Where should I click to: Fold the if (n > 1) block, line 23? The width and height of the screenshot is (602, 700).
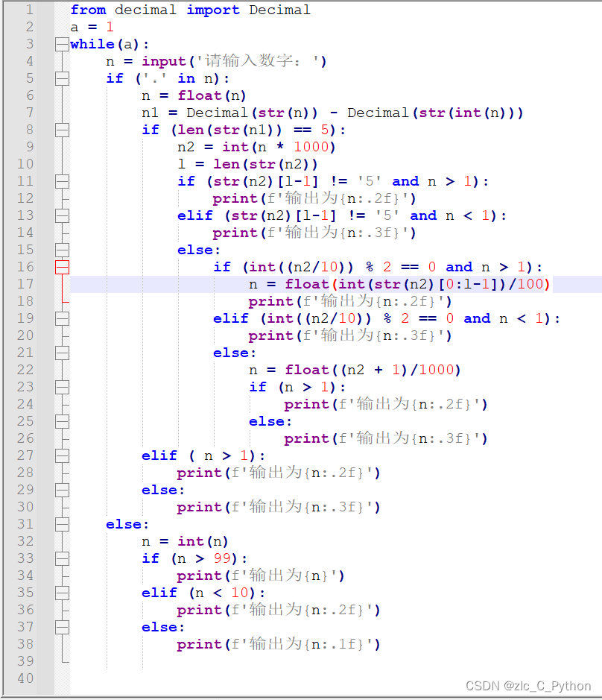pyautogui.click(x=62, y=387)
